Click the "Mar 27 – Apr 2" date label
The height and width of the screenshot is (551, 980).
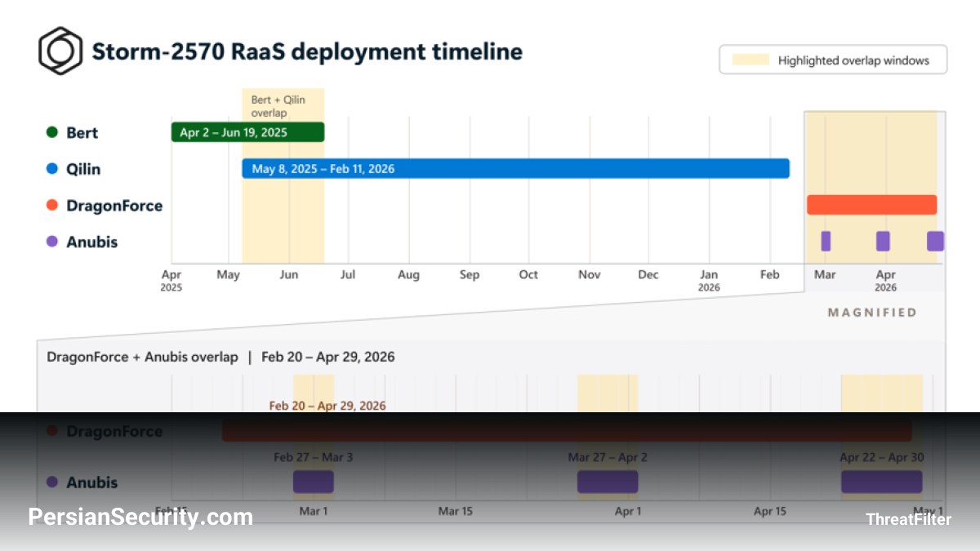[608, 457]
